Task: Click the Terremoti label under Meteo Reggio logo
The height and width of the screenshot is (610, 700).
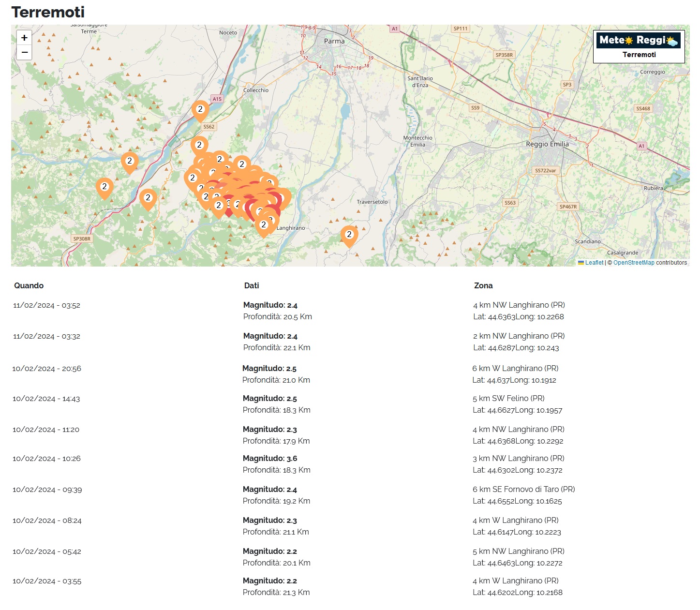Action: click(x=639, y=55)
